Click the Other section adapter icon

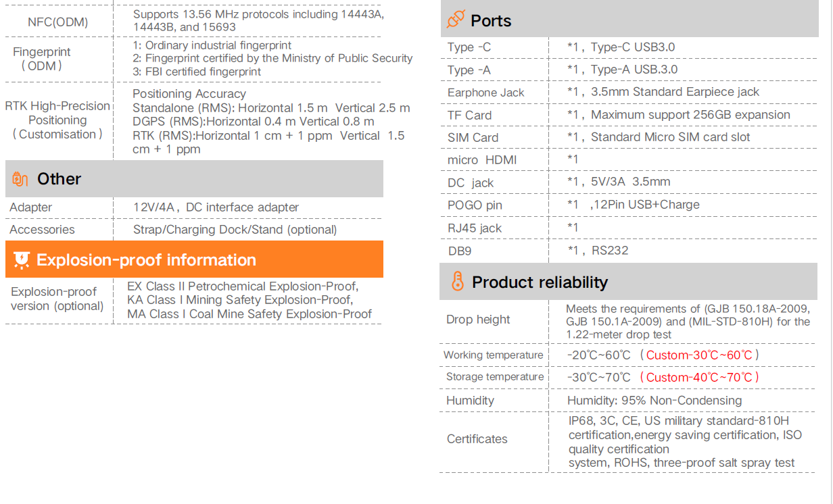(x=20, y=179)
